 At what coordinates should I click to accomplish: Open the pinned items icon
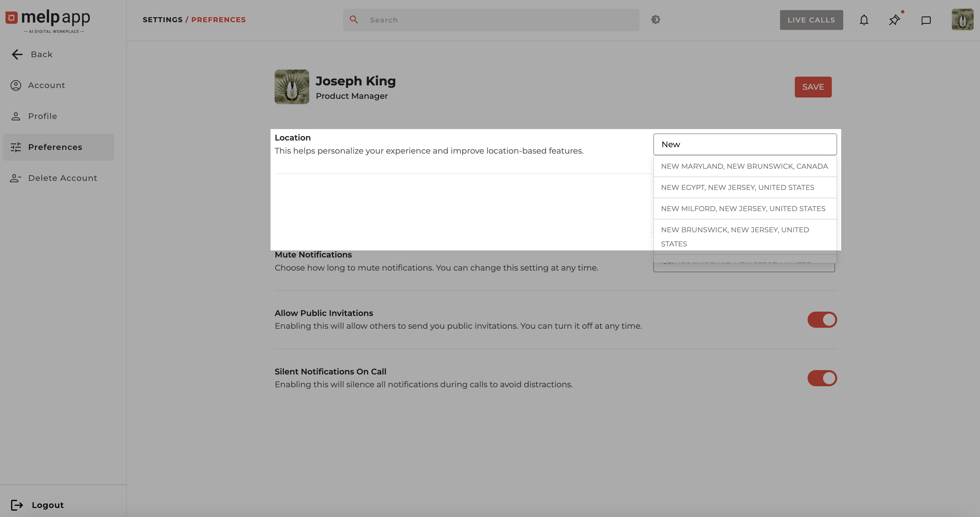894,20
